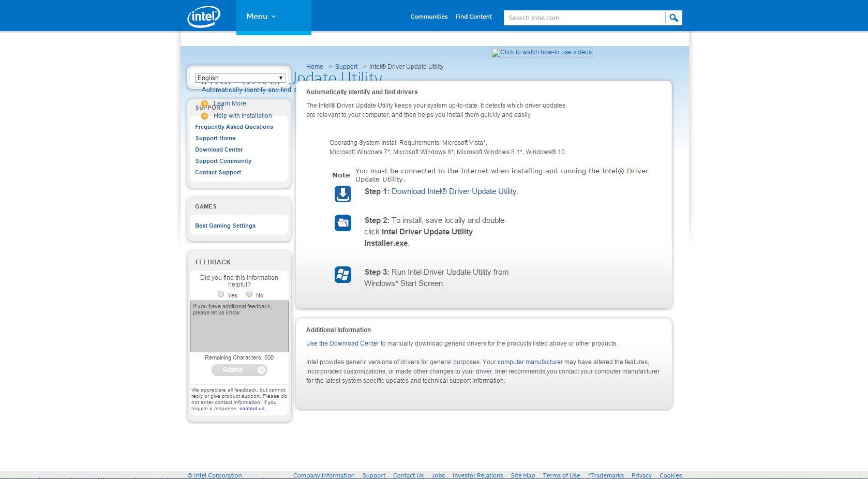
Task: Click the Step 3 Windows icon
Action: point(342,275)
